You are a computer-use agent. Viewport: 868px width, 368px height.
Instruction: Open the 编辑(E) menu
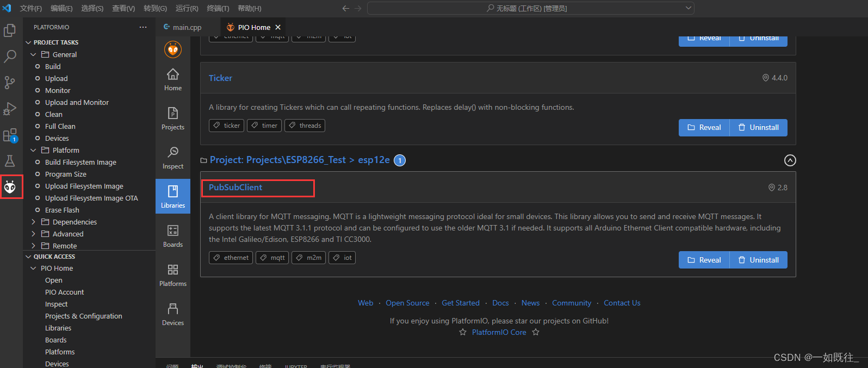[x=61, y=8]
